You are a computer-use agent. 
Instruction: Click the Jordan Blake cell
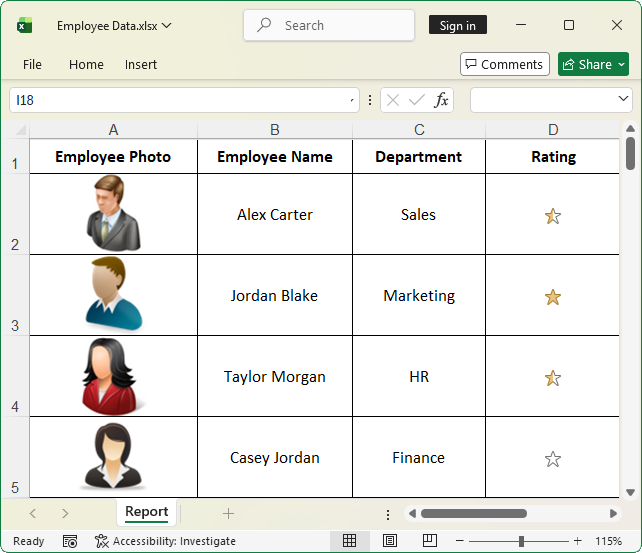coord(275,295)
